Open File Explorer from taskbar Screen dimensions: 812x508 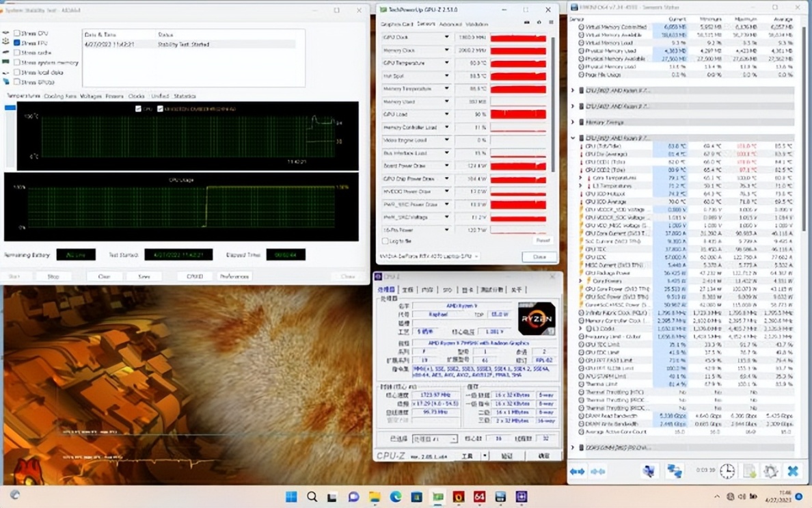coord(375,497)
